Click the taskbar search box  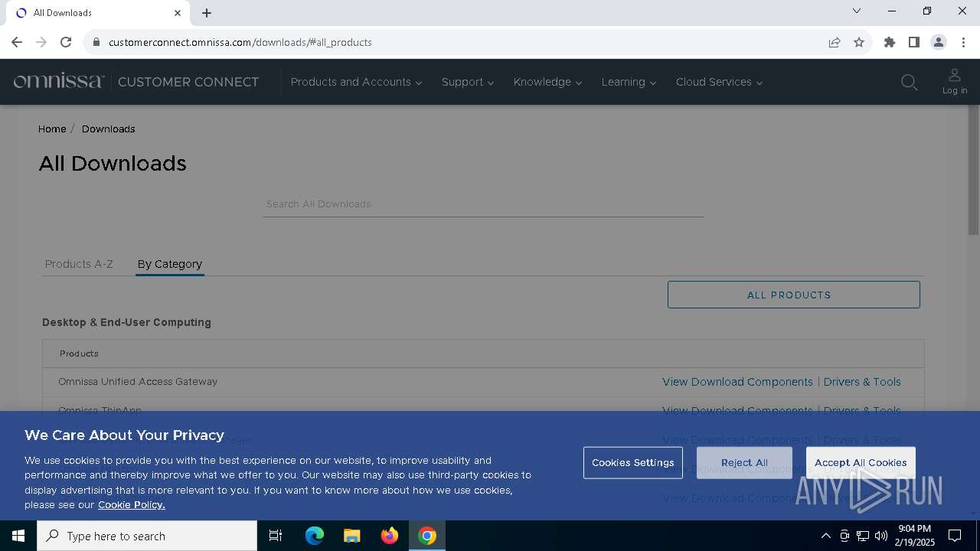coord(147,536)
